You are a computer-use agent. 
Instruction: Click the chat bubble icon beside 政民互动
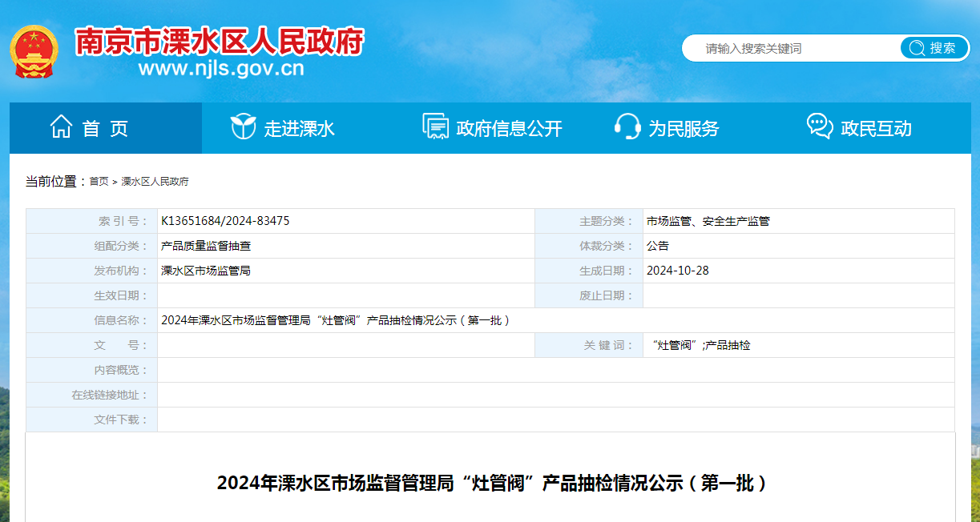(819, 127)
